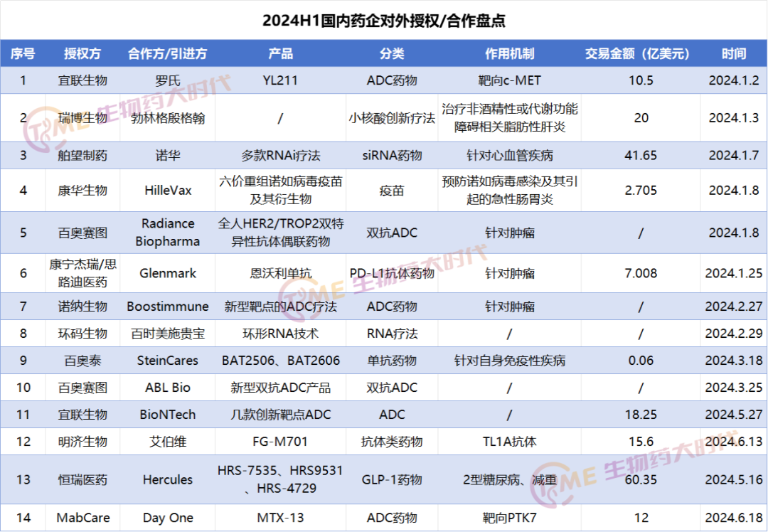Select the cell 'MTX-13'

pyautogui.click(x=280, y=518)
